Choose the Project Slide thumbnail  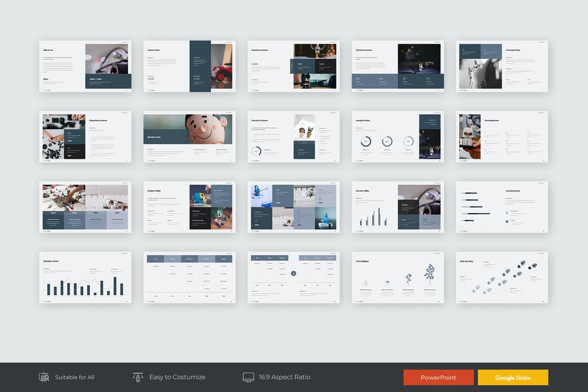(x=189, y=207)
